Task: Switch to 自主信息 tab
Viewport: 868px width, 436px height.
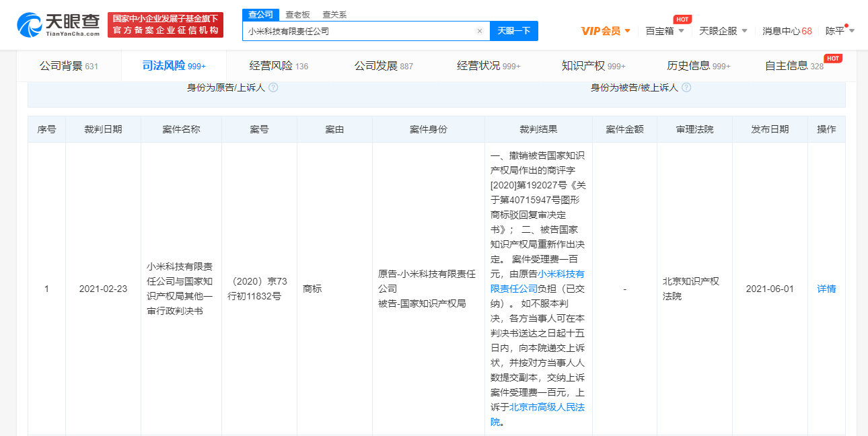Action: pyautogui.click(x=794, y=66)
